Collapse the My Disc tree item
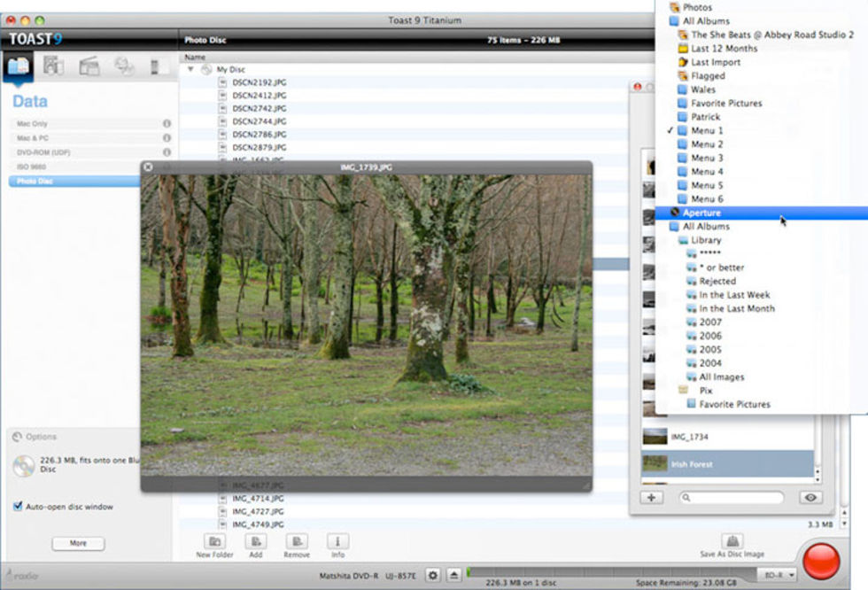The image size is (868, 590). [190, 69]
